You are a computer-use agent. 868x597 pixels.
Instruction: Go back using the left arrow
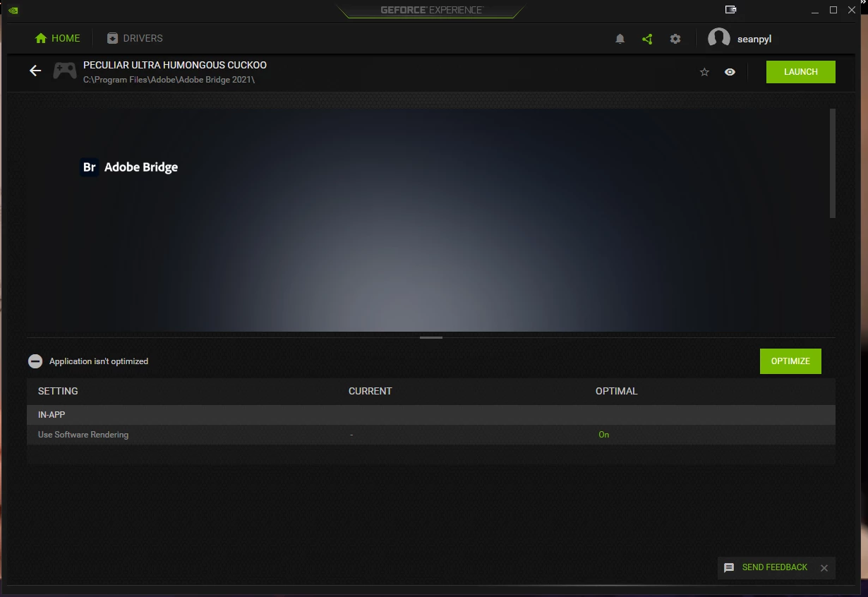35,71
